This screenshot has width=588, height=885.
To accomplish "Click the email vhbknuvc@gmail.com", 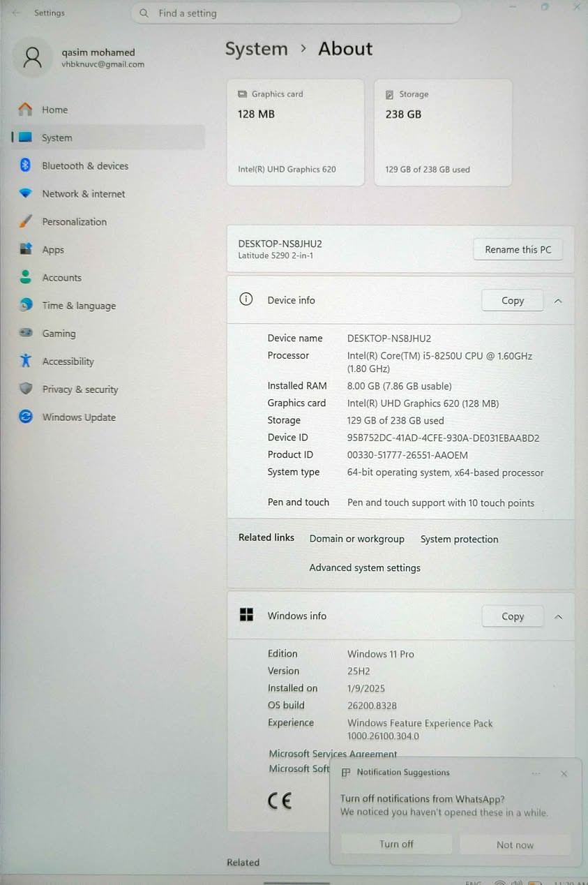I will pos(103,64).
